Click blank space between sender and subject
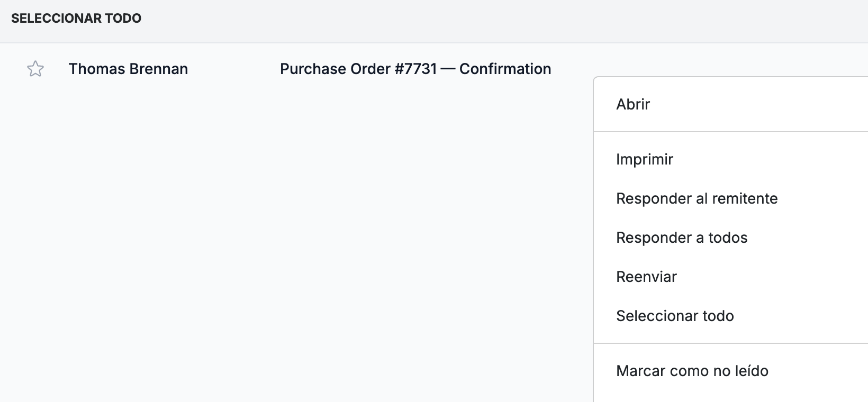 pos(234,69)
